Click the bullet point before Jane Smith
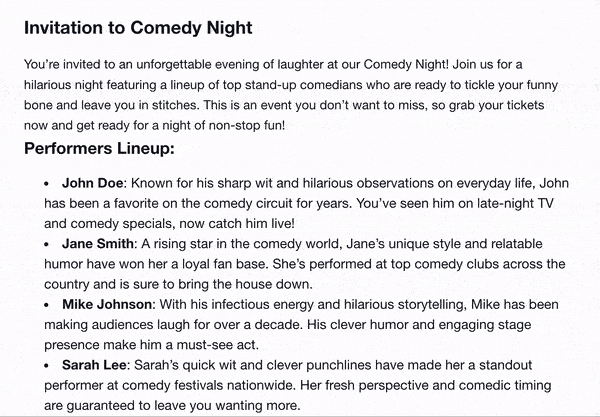Screen dimensions: 600x417 47,244
